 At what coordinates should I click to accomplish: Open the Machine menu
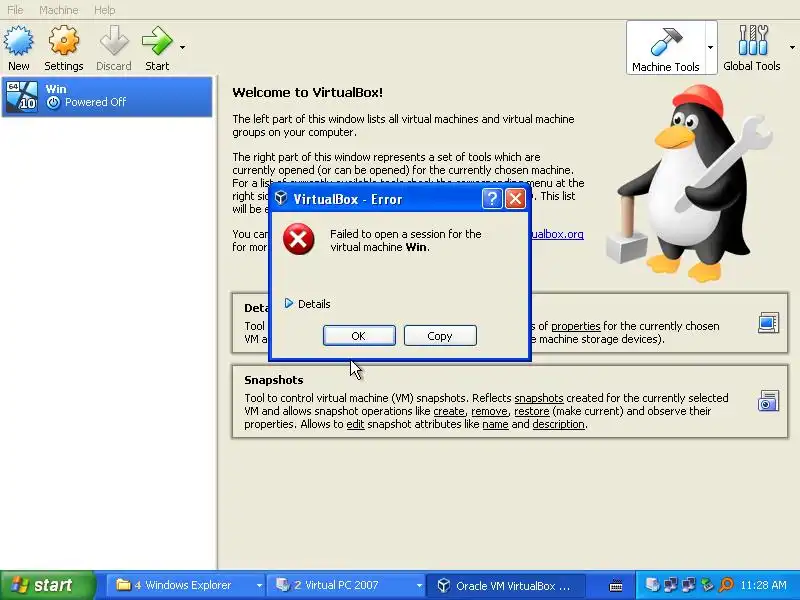(x=59, y=10)
